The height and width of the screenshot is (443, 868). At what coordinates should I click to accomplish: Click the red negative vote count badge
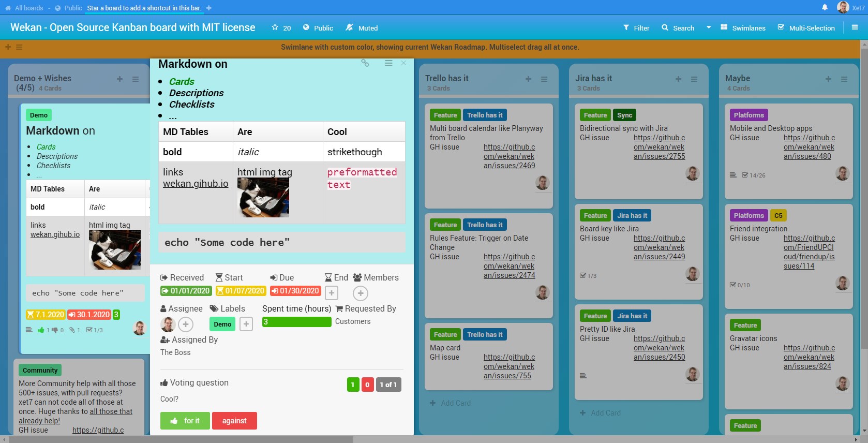point(367,385)
